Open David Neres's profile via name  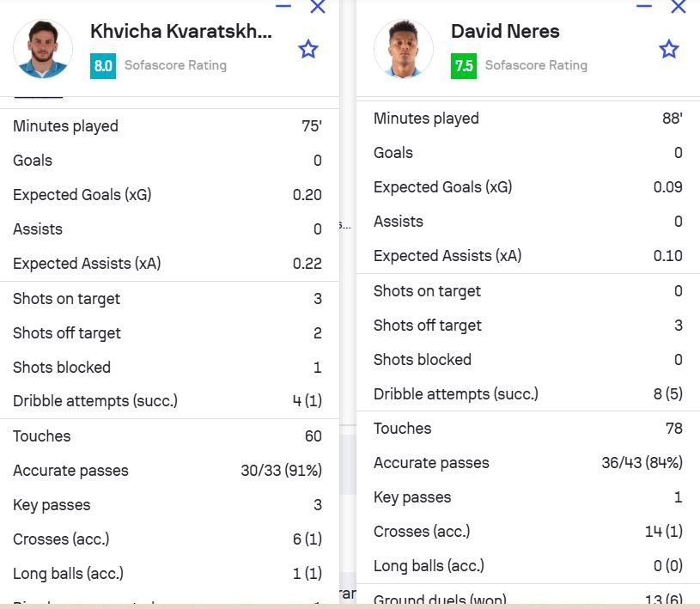point(505,32)
